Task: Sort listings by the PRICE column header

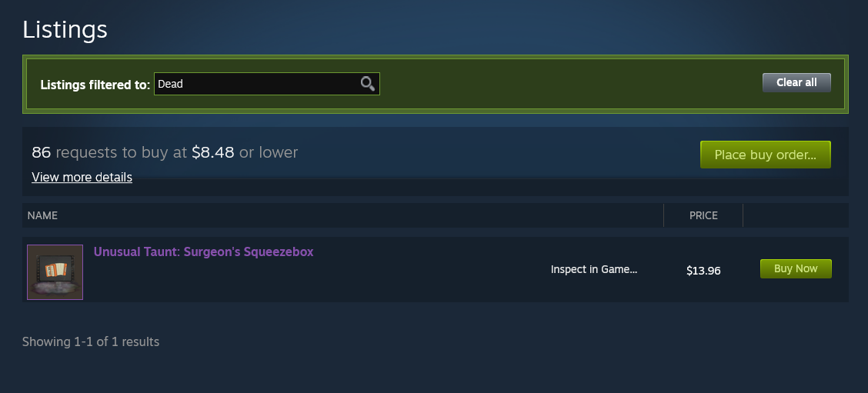Action: 703,215
